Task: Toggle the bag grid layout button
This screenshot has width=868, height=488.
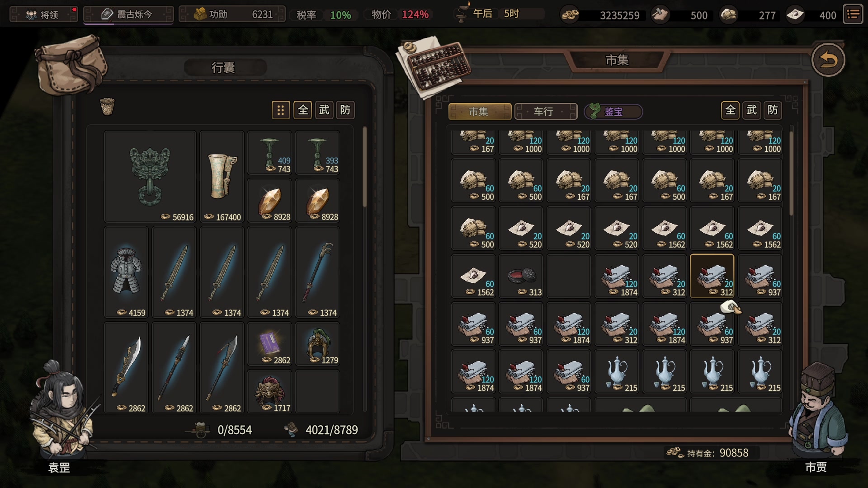Action: click(x=281, y=110)
